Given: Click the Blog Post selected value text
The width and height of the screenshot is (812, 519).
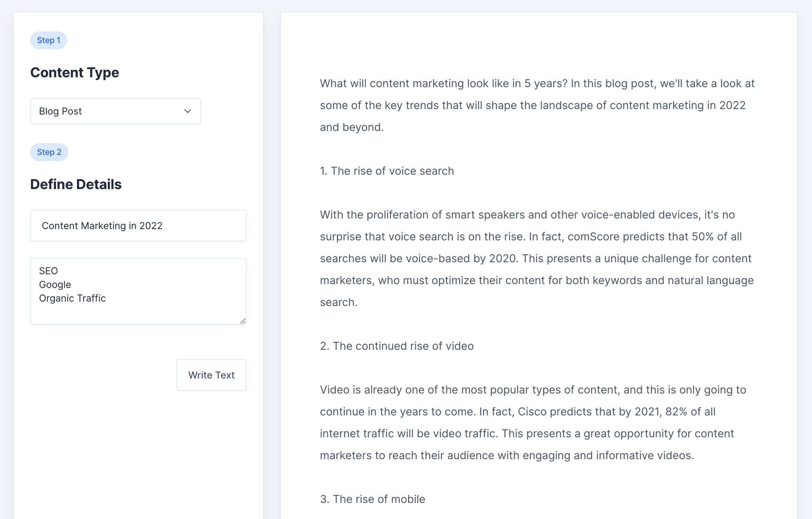Looking at the screenshot, I should coord(60,111).
